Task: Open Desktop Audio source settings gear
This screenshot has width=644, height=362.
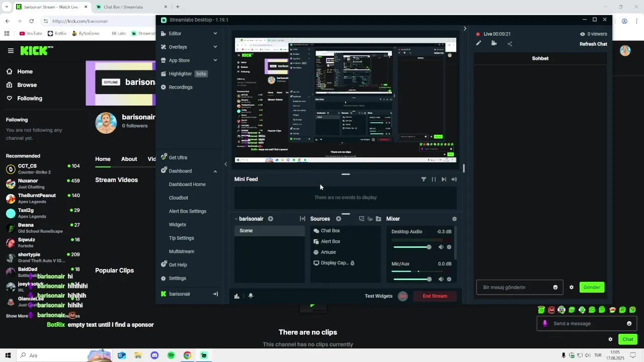Action: click(449, 247)
